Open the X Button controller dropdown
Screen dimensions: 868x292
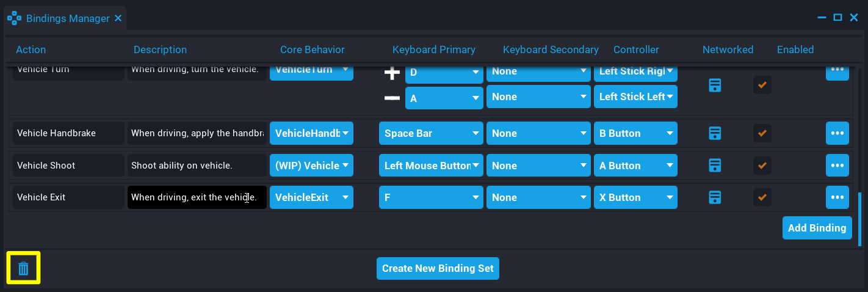635,197
